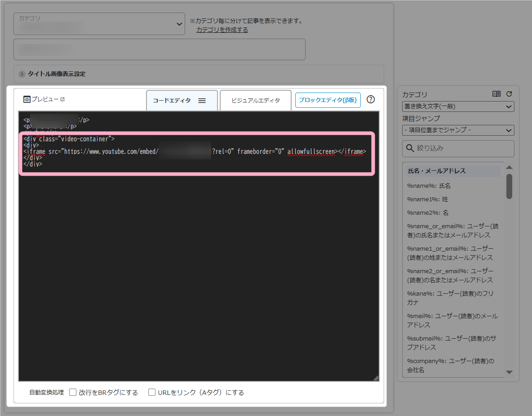Switch to the ビジュアルエディタ tab
This screenshot has height=416, width=532.
pos(255,101)
